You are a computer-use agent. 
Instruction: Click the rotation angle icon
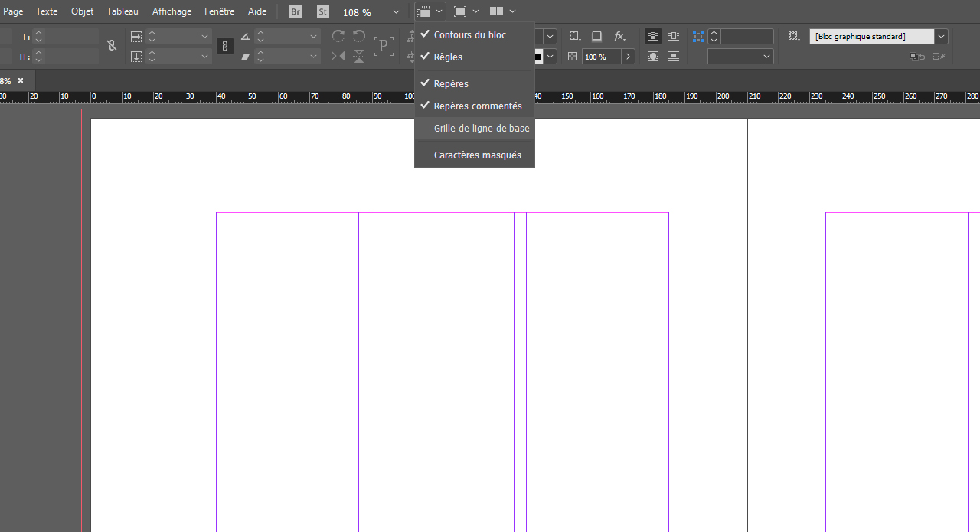click(x=245, y=36)
